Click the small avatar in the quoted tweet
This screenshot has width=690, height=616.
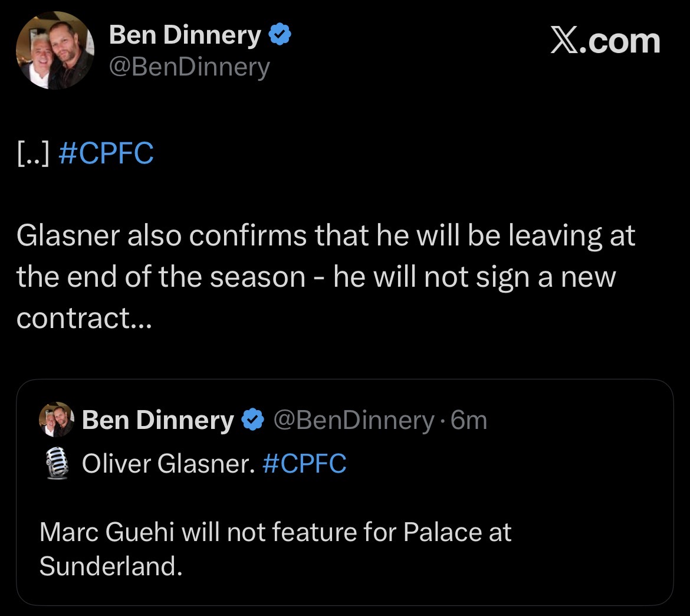click(x=56, y=420)
